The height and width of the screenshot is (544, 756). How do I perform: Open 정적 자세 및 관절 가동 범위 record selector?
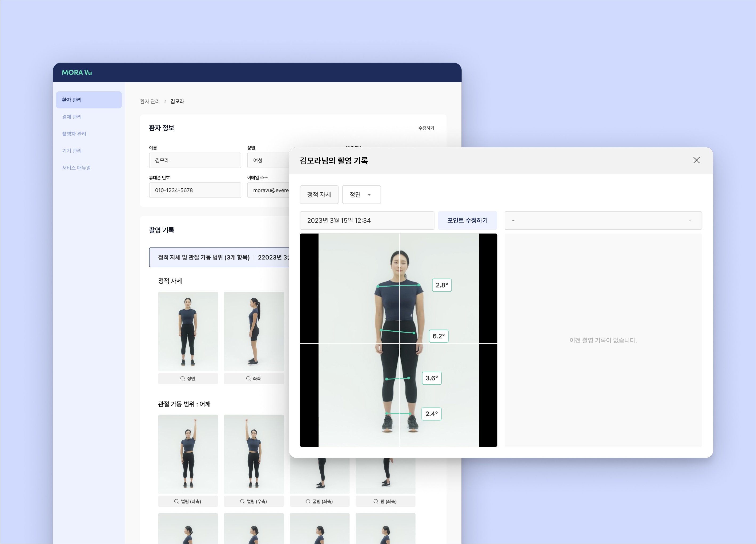[x=219, y=257]
